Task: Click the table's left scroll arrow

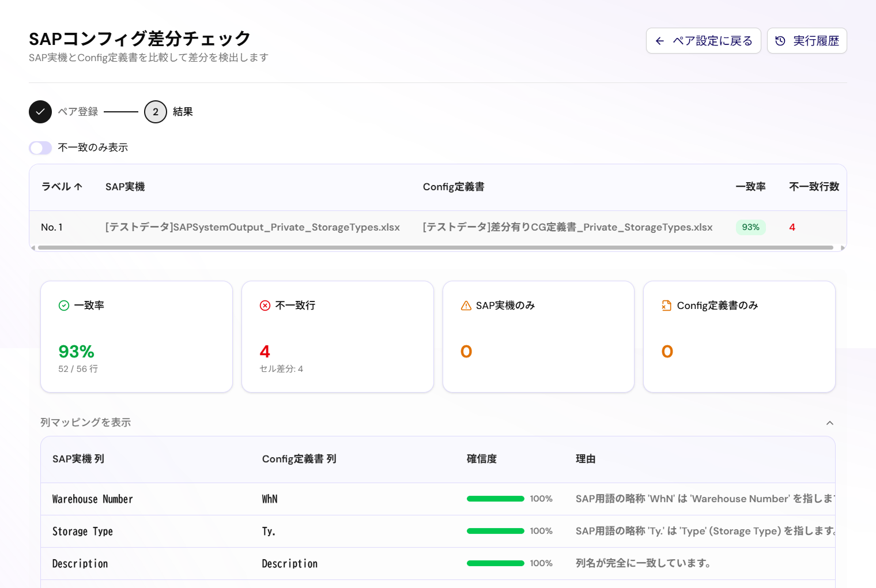Action: coord(33,248)
